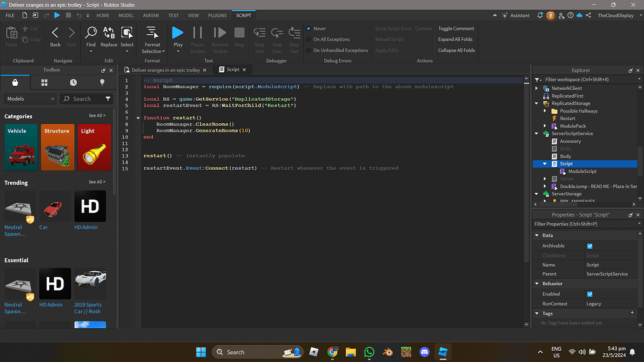Viewport: 644px width, 362px height.
Task: Open the Toolbox Inventory grid tab
Action: (x=44, y=83)
